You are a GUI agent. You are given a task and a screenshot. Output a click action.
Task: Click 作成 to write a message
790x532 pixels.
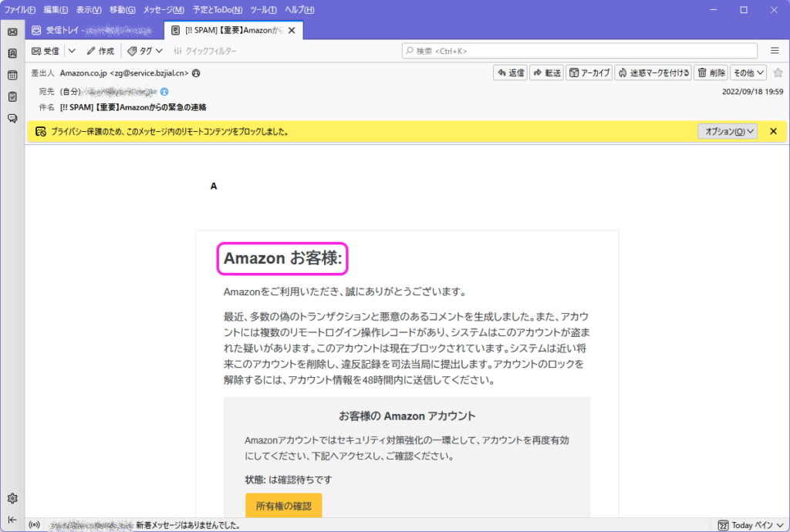coord(100,51)
